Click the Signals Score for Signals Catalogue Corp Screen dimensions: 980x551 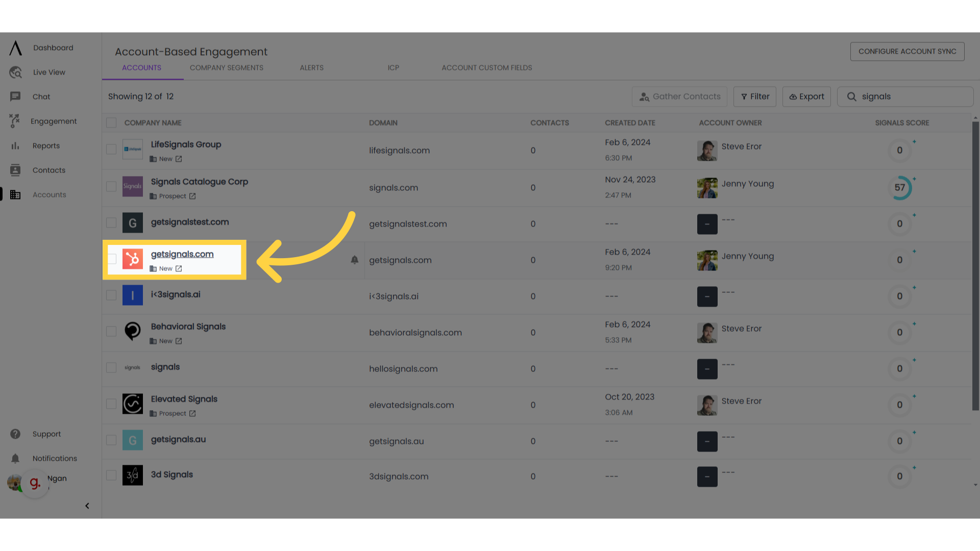coord(900,187)
